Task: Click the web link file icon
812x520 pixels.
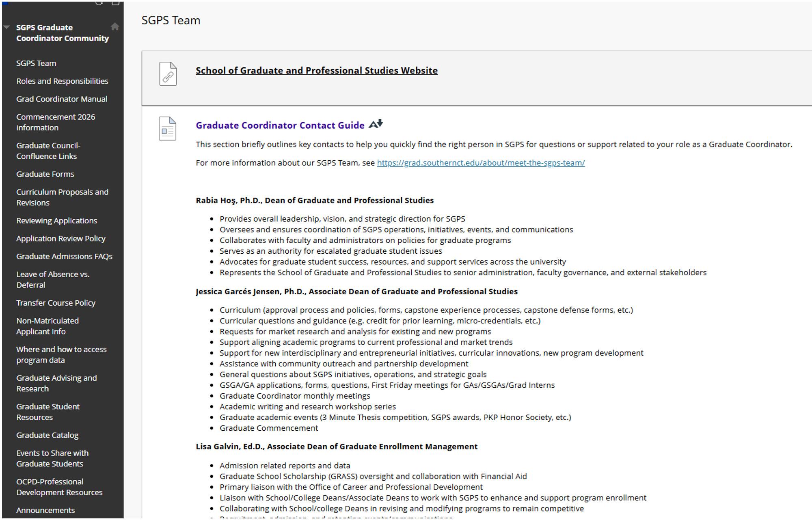Action: coord(168,74)
